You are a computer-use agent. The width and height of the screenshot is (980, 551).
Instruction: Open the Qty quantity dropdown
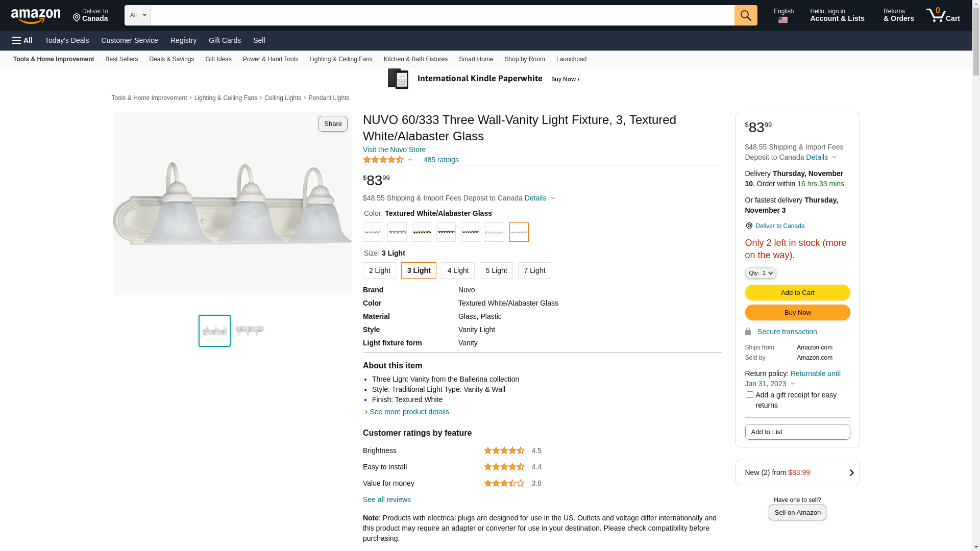coord(761,273)
